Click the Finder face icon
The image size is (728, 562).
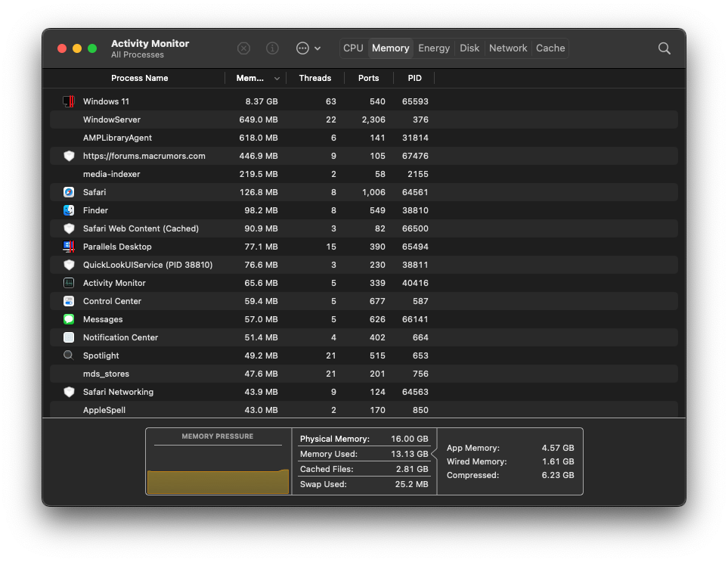[69, 210]
